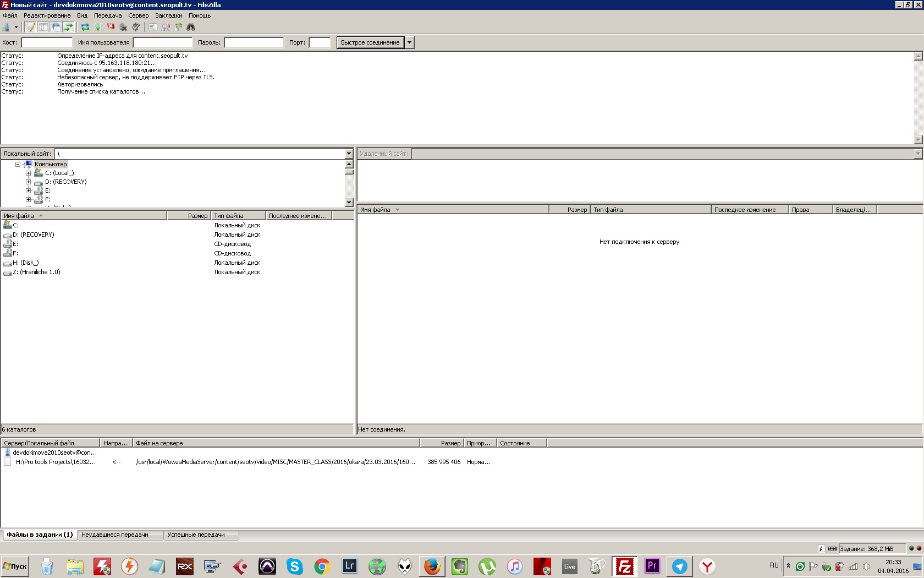
Task: Toggle the local directory tree view
Action: point(43,27)
